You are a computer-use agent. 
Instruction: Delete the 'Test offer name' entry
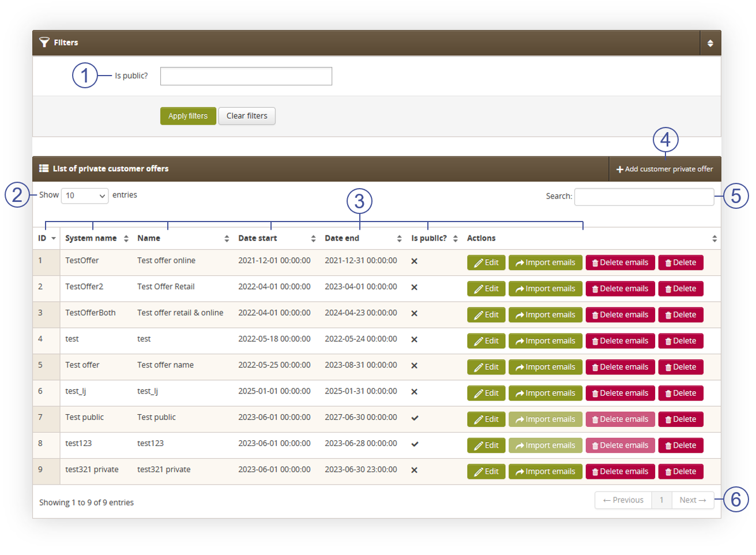pyautogui.click(x=681, y=367)
